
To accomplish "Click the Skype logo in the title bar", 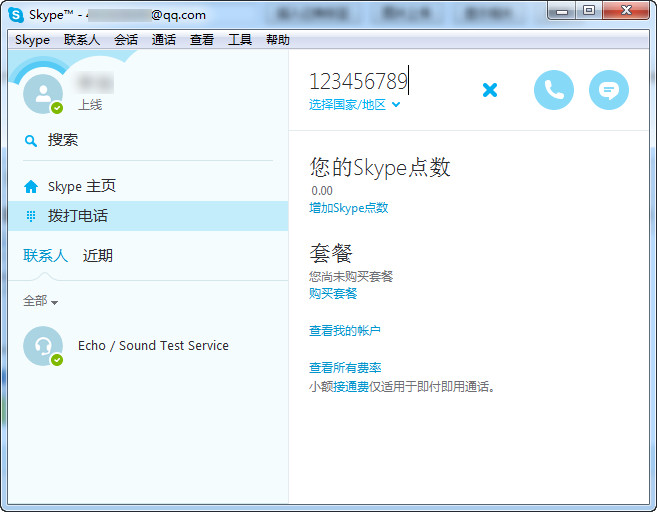I will pyautogui.click(x=16, y=15).
